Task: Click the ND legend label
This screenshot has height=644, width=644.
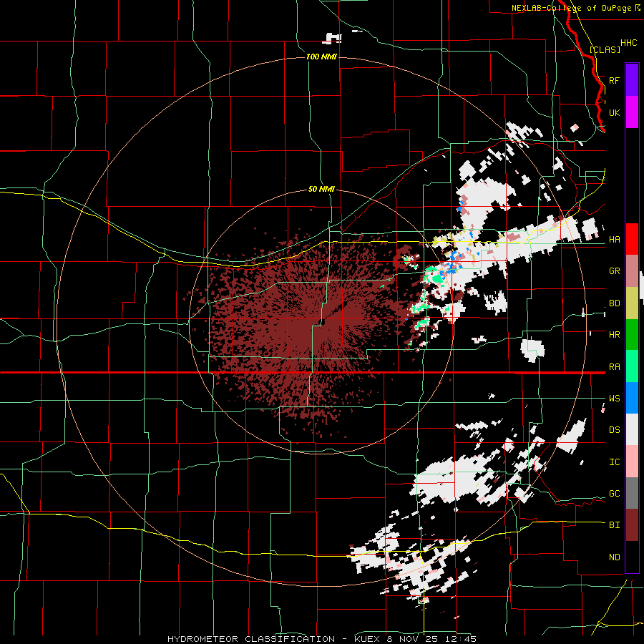Action: point(614,557)
